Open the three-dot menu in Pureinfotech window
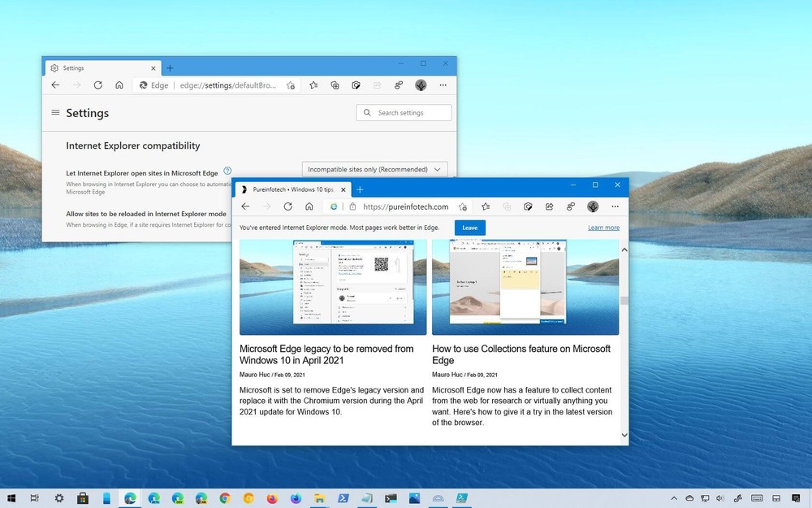The height and width of the screenshot is (508, 812). (x=615, y=206)
